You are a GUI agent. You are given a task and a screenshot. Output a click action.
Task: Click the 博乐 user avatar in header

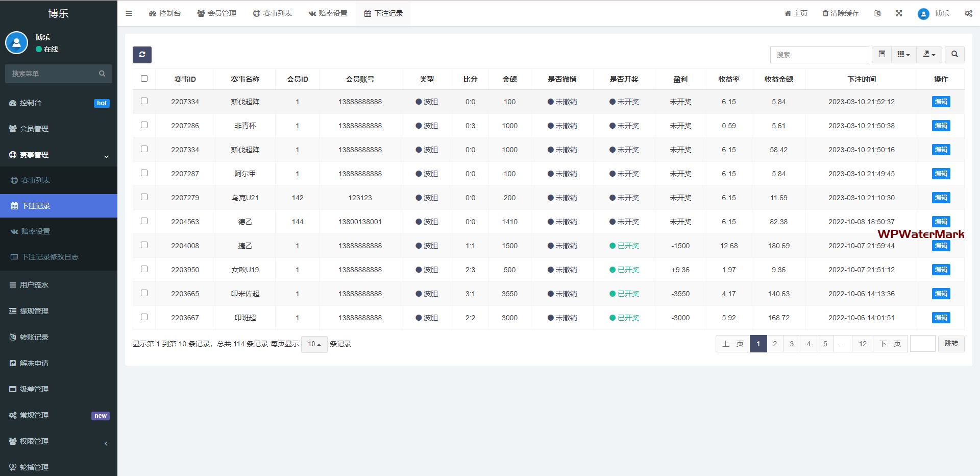[x=923, y=14]
